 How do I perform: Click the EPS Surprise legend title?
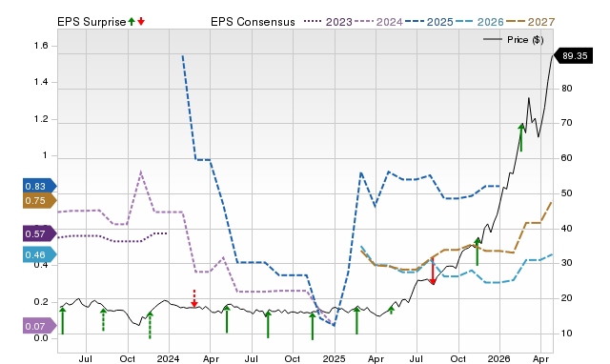(x=91, y=22)
